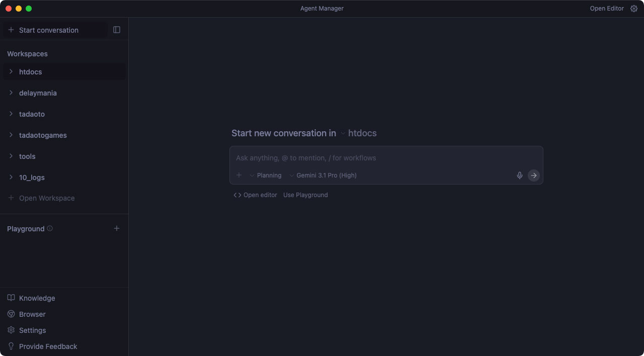The image size is (644, 356).
Task: Expand the htdocs workspace
Action: click(x=11, y=72)
